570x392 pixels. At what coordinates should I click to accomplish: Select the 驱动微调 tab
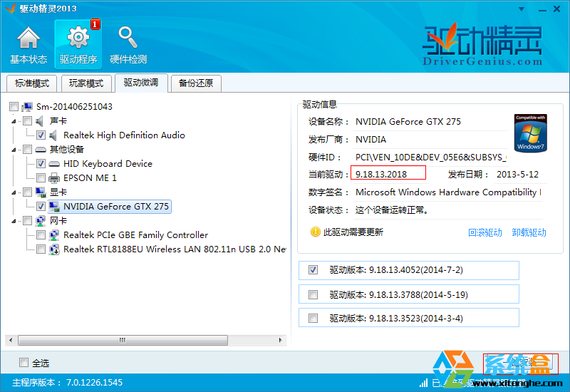tap(141, 83)
